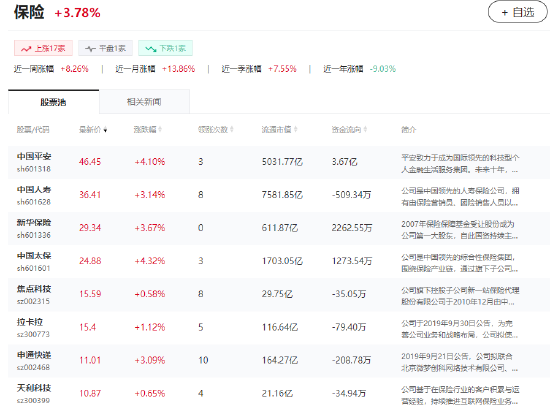The width and height of the screenshot is (550, 410).
Task: Click change value +3.14%
Action: [150, 195]
